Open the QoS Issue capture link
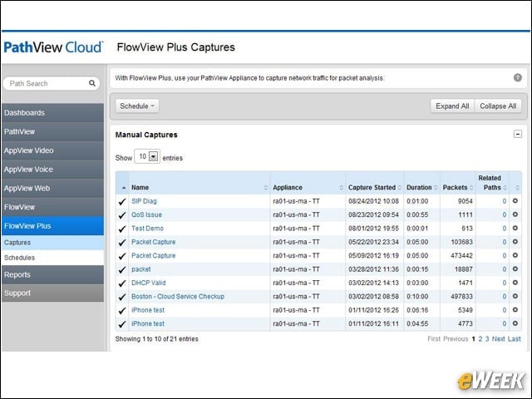Image resolution: width=532 pixels, height=399 pixels. click(x=146, y=214)
